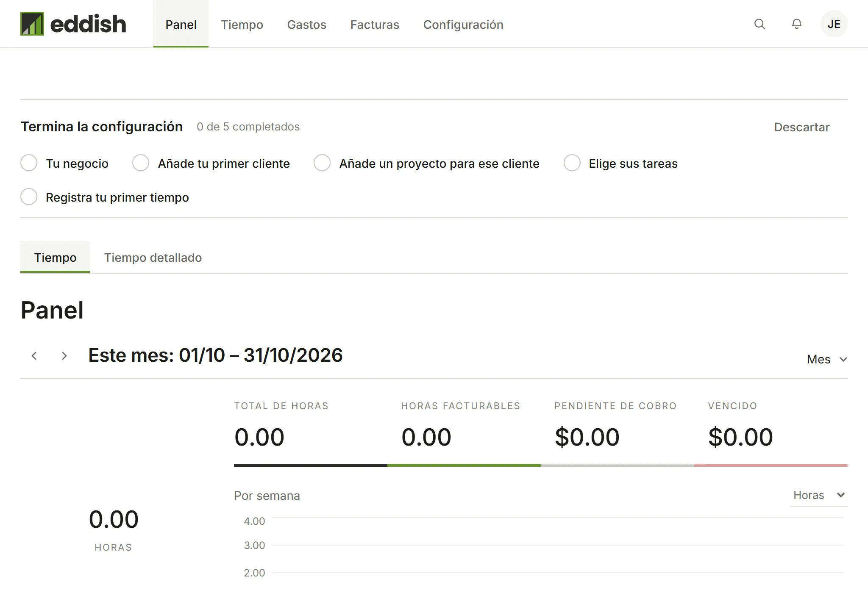Click the eddish wordmark
The image size is (868, 593).
[x=88, y=24]
